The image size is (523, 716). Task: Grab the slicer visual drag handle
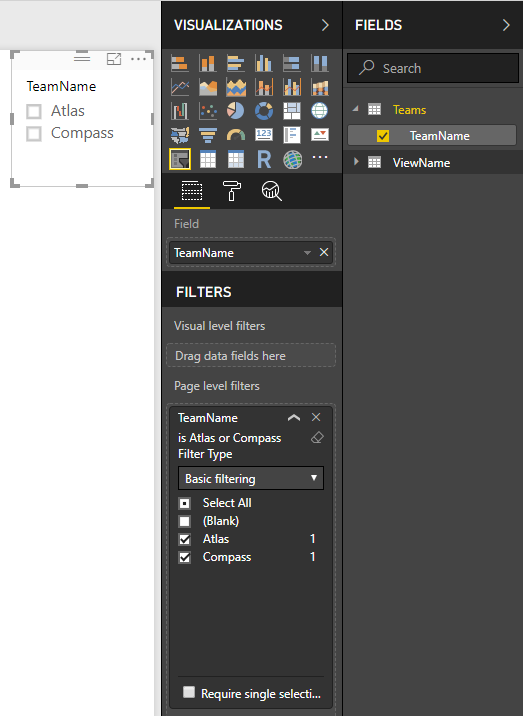click(82, 58)
